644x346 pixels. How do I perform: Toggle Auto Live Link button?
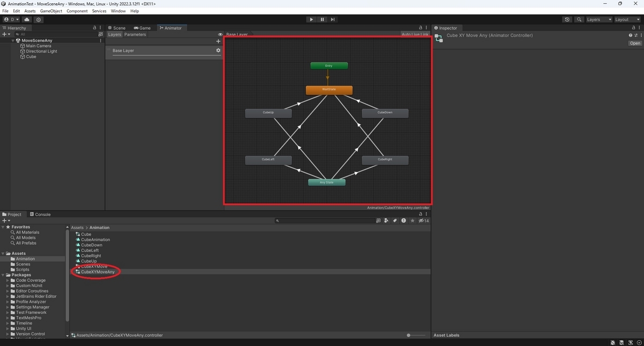coord(415,34)
